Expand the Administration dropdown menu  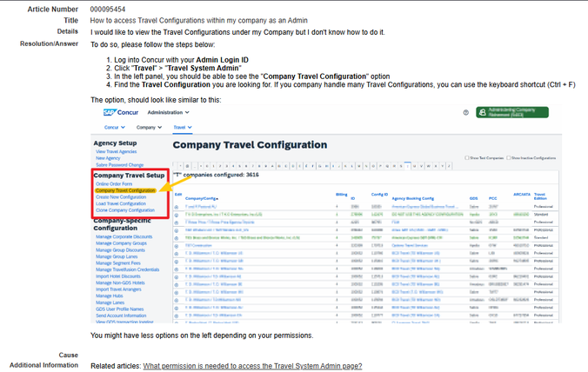coord(169,112)
